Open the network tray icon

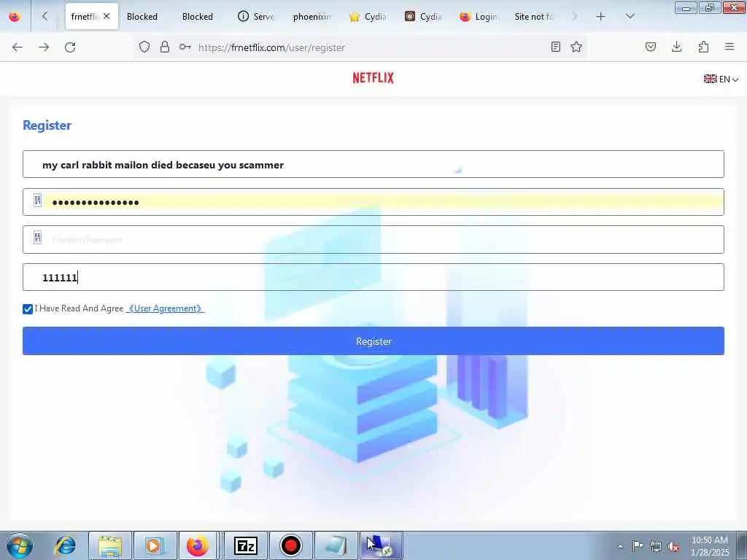pos(656,546)
